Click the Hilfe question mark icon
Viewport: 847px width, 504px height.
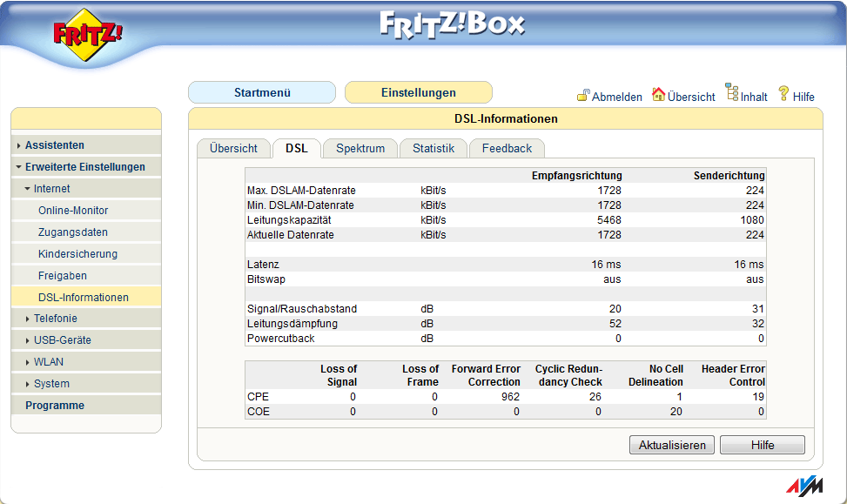pyautogui.click(x=783, y=93)
